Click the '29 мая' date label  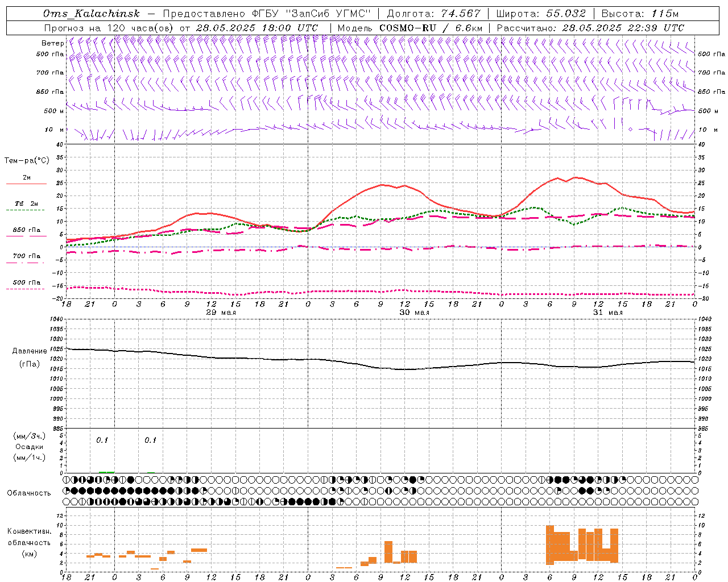[221, 313]
